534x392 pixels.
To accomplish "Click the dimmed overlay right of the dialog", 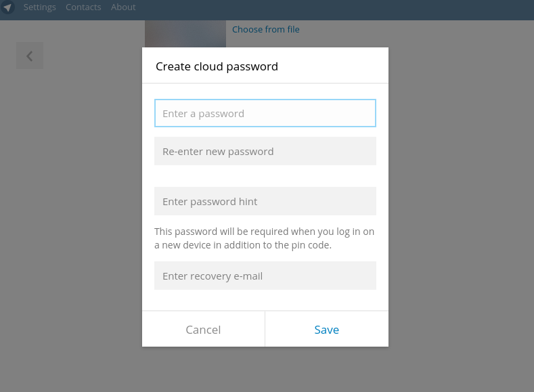I will click(460, 203).
